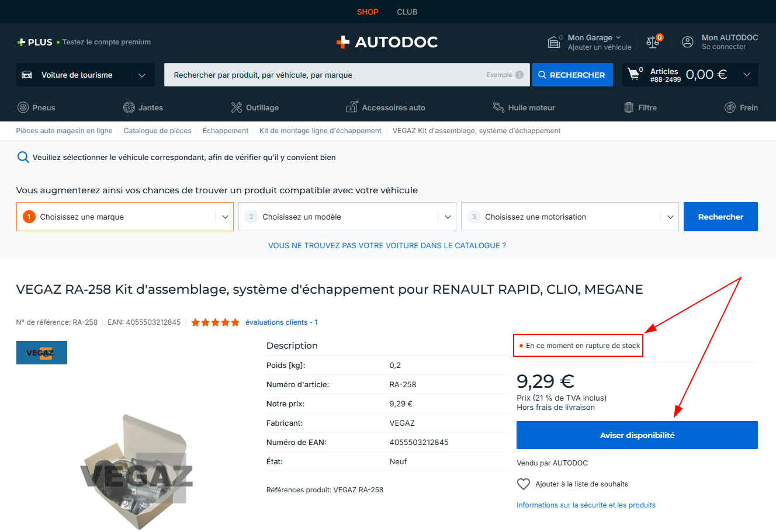Open the Échappement breadcrumb
This screenshot has height=532, width=776.
click(x=226, y=131)
